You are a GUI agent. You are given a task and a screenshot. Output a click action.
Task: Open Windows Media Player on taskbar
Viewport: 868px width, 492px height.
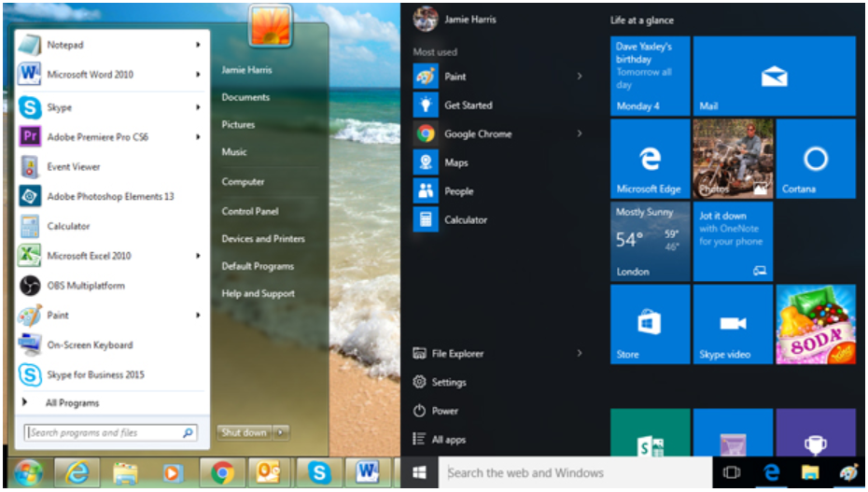point(172,473)
